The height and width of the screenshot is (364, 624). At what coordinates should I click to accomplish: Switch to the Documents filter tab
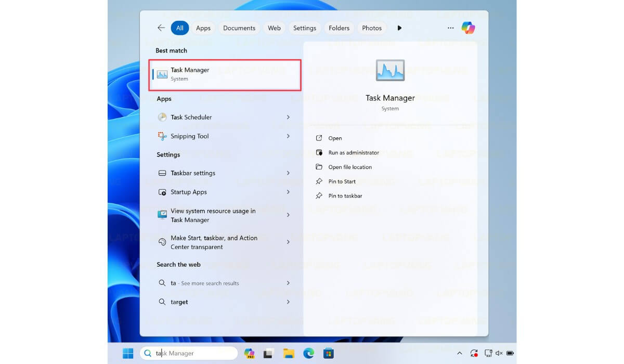point(239,28)
